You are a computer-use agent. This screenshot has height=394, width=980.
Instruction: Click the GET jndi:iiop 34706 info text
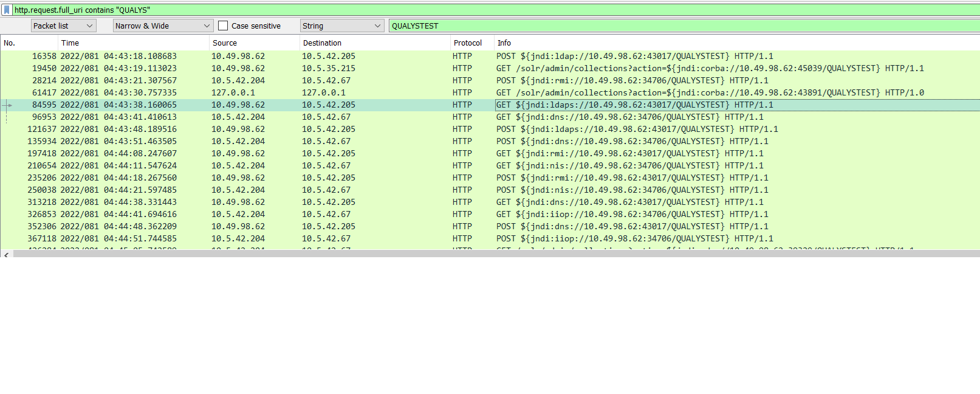pyautogui.click(x=632, y=214)
